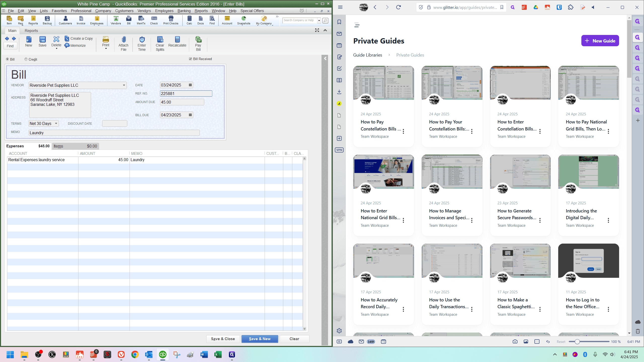644x362 pixels.
Task: Go to previous bill with left arrow
Action: pyautogui.click(x=7, y=38)
